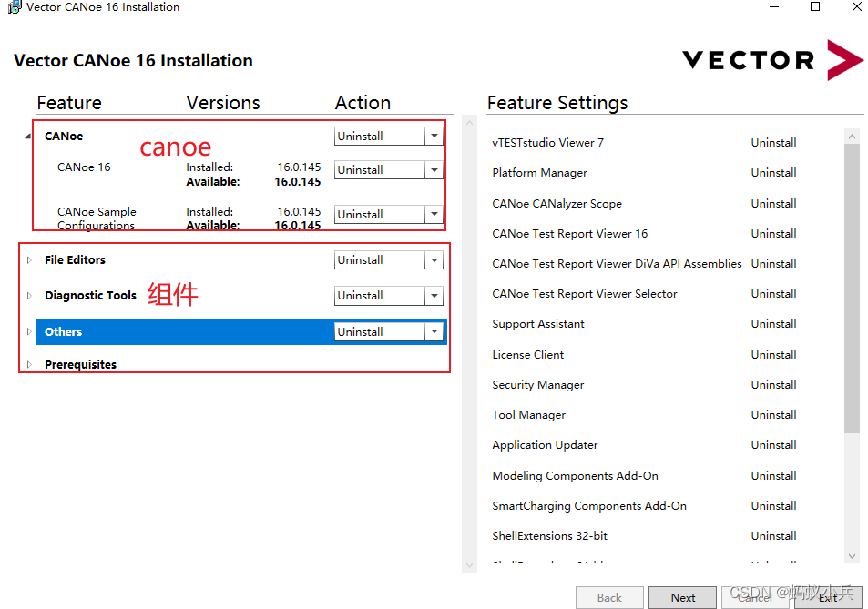Click the installer icon in the title bar
Image resolution: width=868 pixels, height=609 pixels.
point(9,7)
